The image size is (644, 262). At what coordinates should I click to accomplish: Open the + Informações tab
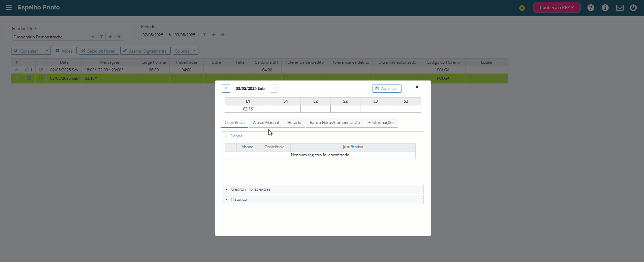381,123
